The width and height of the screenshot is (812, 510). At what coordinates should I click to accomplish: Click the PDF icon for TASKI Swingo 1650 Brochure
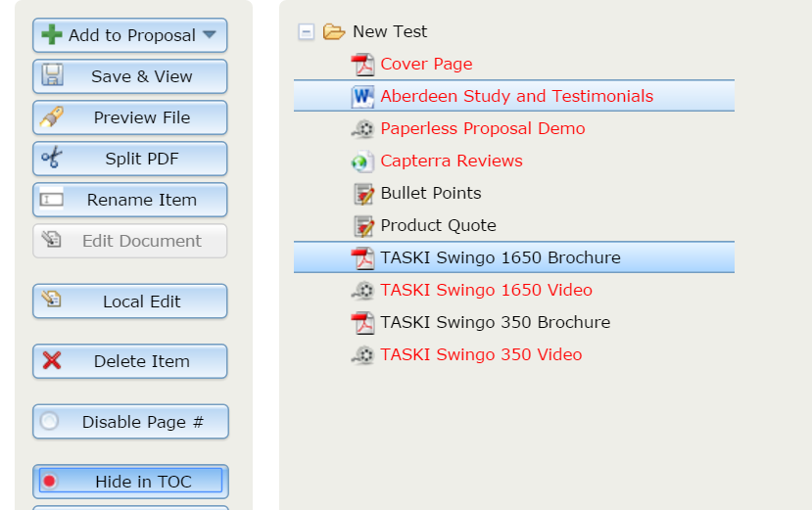pyautogui.click(x=362, y=258)
